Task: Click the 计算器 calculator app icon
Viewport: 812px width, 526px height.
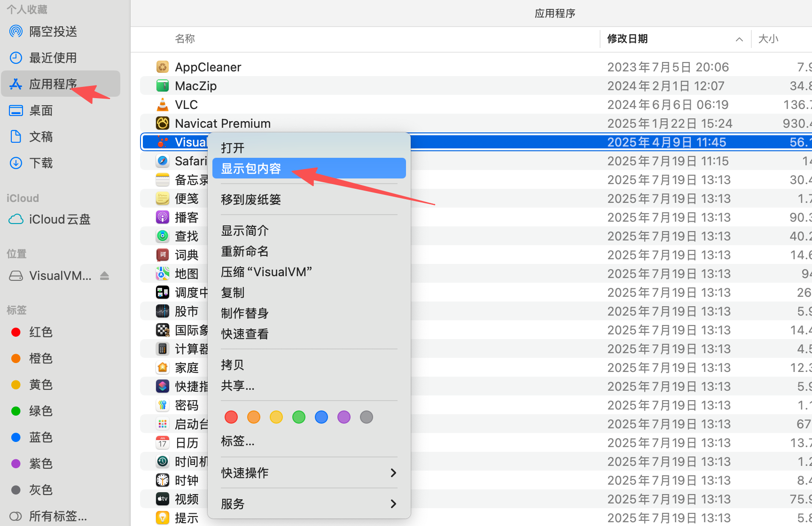Action: [x=163, y=349]
